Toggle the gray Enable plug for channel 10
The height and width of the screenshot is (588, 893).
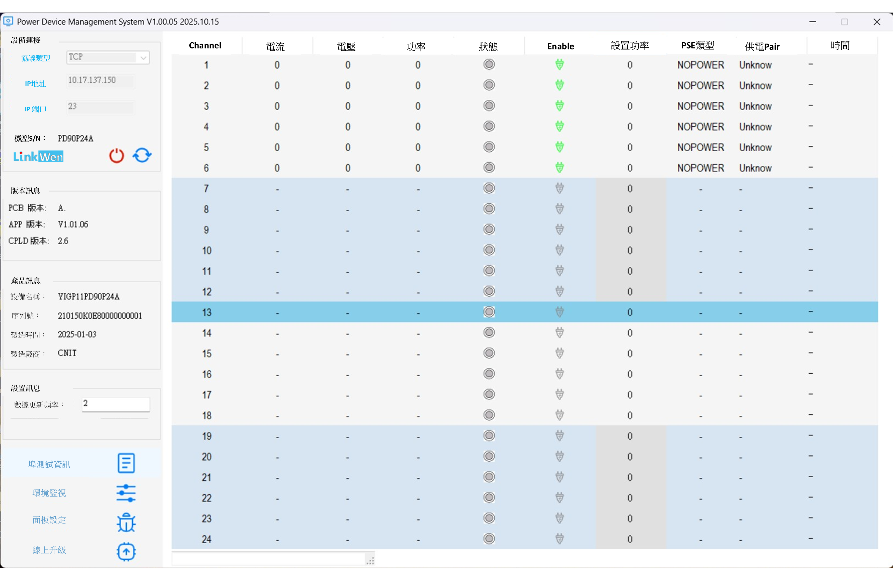tap(559, 250)
